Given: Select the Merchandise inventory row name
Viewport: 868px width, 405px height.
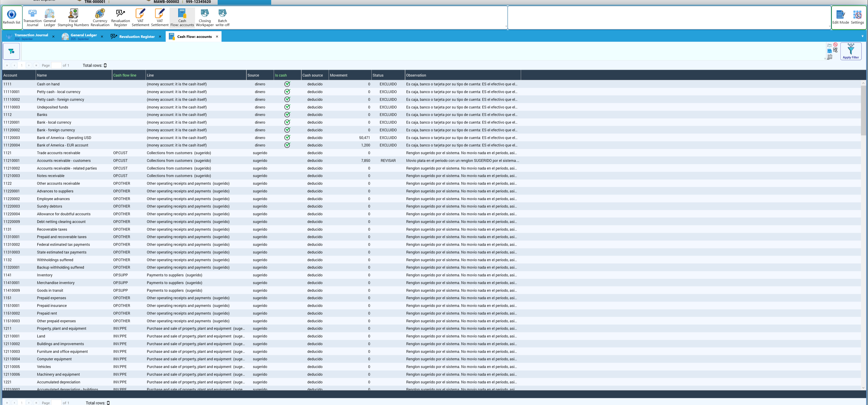Looking at the screenshot, I should 56,283.
